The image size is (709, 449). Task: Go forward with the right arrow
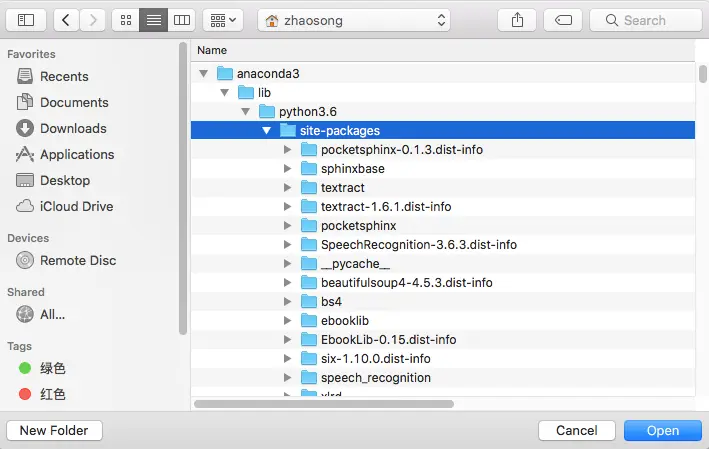click(x=93, y=20)
